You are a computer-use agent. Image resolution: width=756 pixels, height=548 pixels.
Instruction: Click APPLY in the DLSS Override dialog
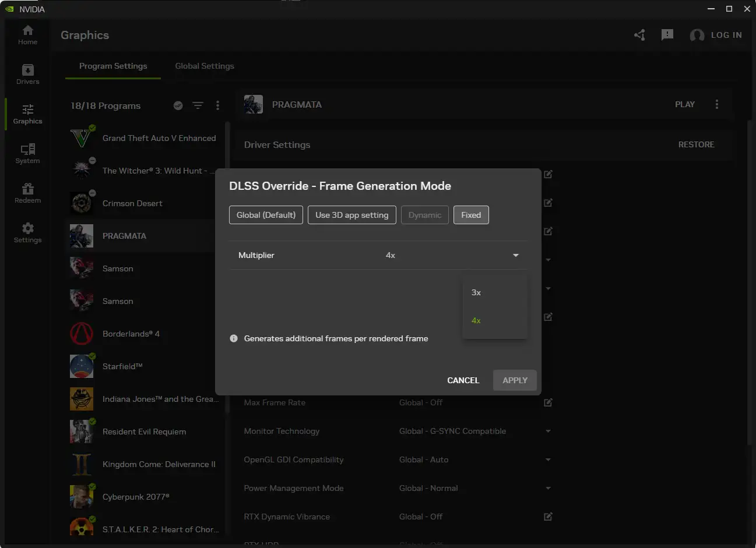[x=515, y=380]
